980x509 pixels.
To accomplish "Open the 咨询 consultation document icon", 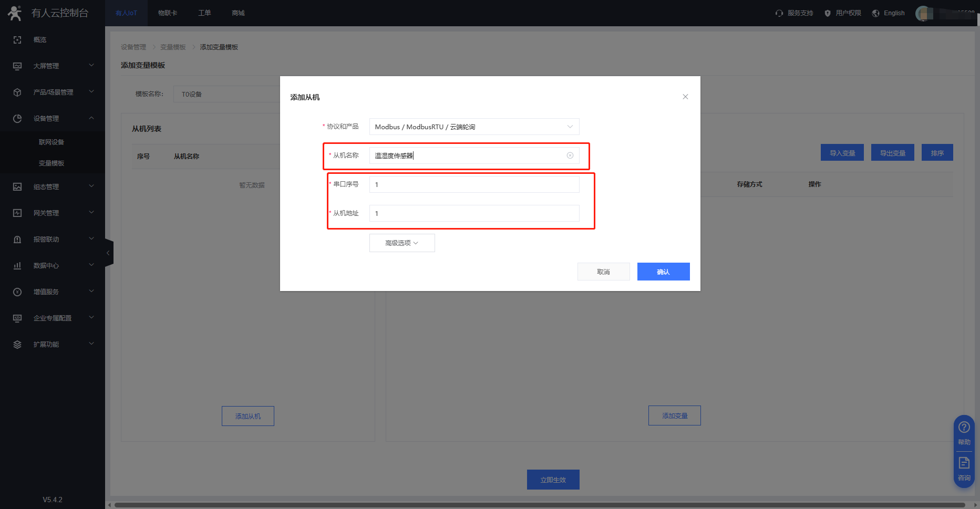I will tap(964, 463).
